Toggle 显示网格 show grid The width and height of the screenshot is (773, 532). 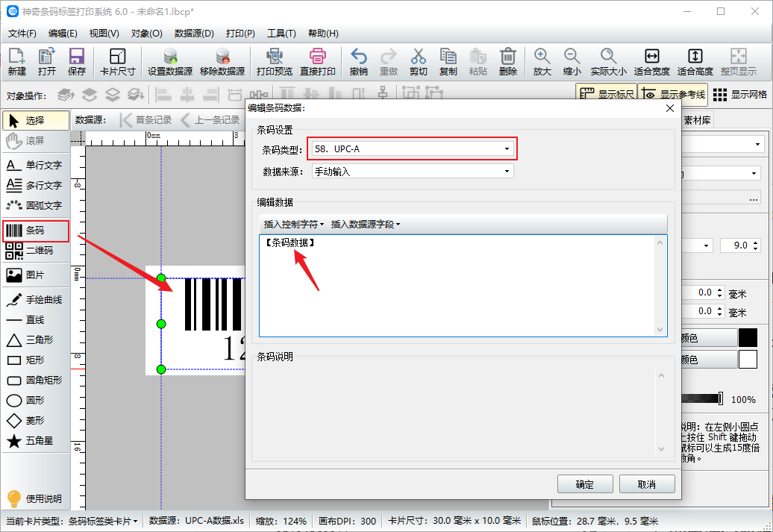coord(740,94)
